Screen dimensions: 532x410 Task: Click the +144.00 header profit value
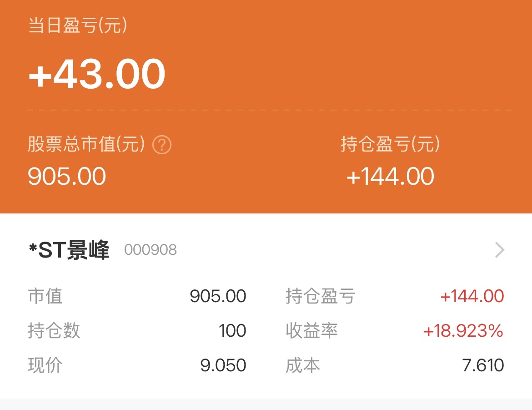coord(390,177)
